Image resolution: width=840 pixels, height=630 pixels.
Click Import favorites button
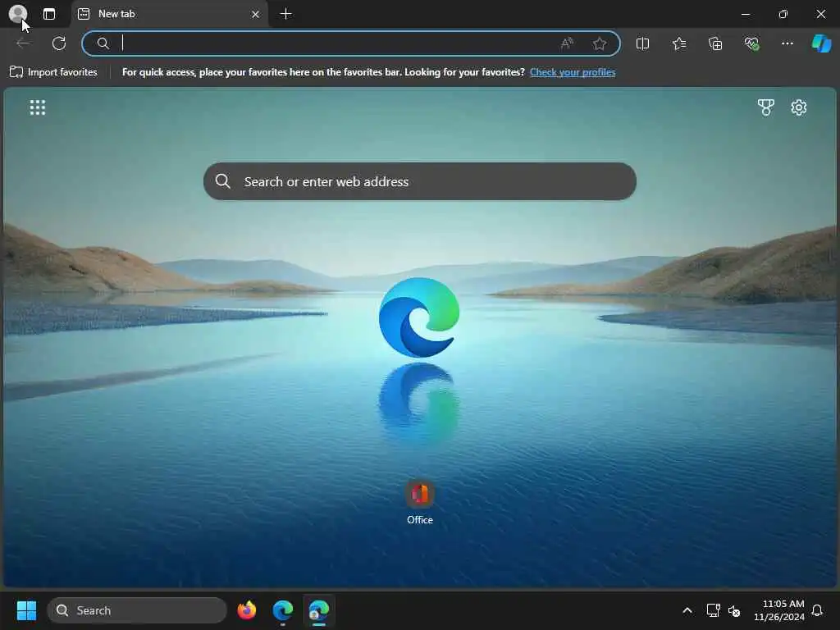(53, 72)
